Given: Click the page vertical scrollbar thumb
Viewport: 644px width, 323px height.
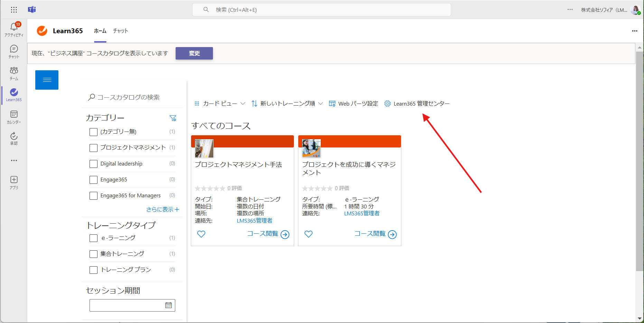Looking at the screenshot, I should [x=640, y=161].
